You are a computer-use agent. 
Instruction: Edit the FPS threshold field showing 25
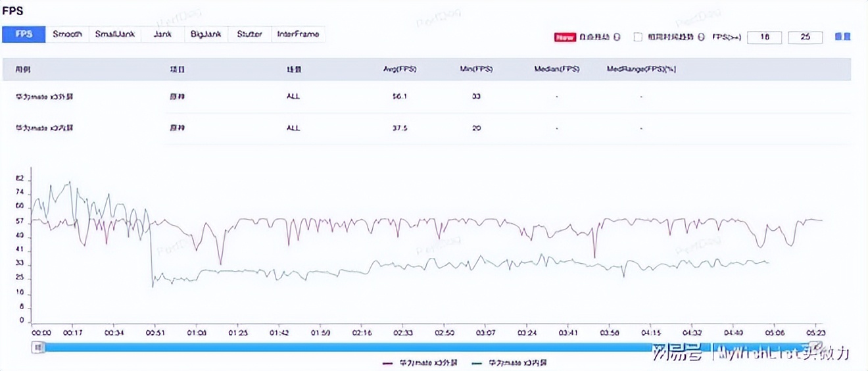(x=805, y=37)
